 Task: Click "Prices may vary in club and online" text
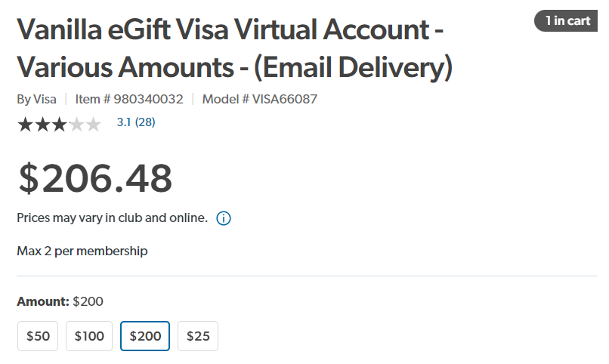pyautogui.click(x=112, y=218)
